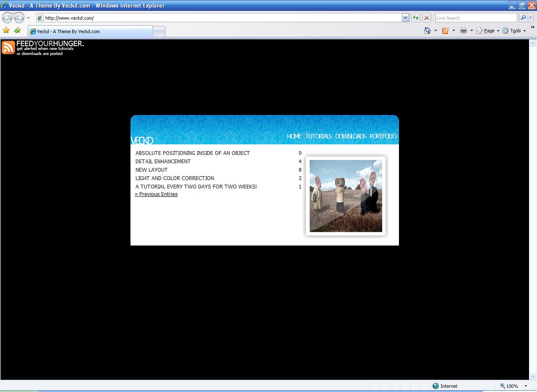Click the Search magnifier button

523,18
